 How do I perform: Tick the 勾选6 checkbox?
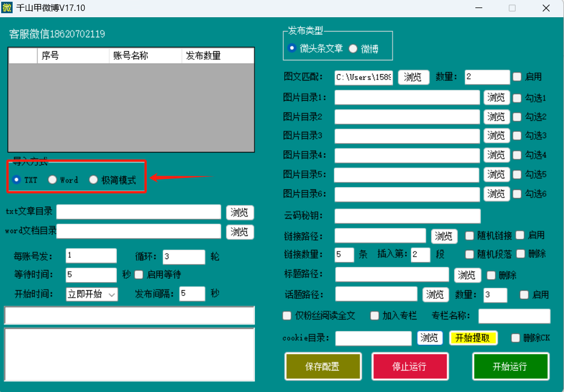click(x=517, y=194)
